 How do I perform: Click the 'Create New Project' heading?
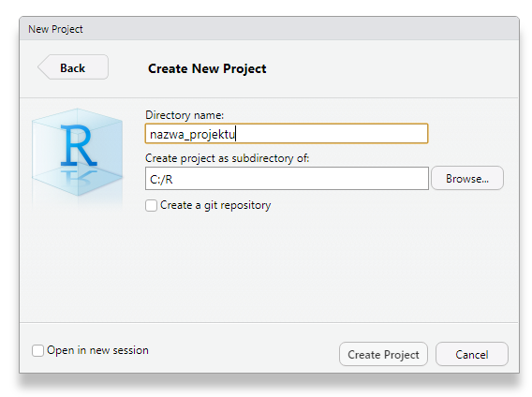coord(207,68)
